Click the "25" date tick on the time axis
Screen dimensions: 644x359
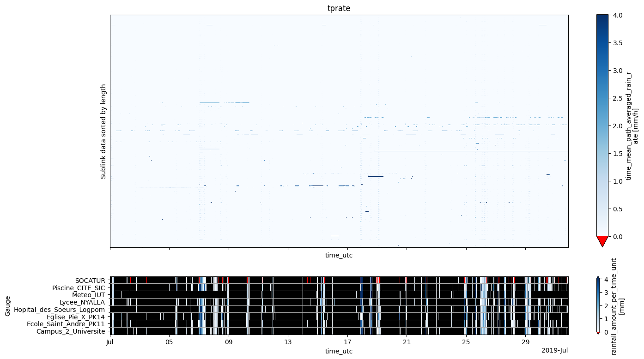pos(466,342)
